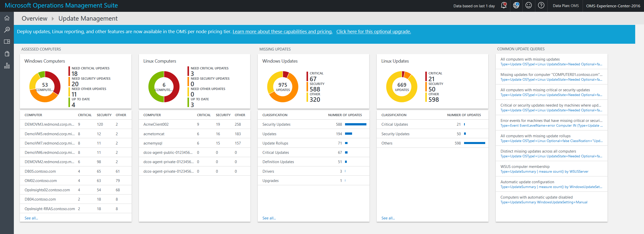Select Windows Need Security Updates count 20

[75, 84]
